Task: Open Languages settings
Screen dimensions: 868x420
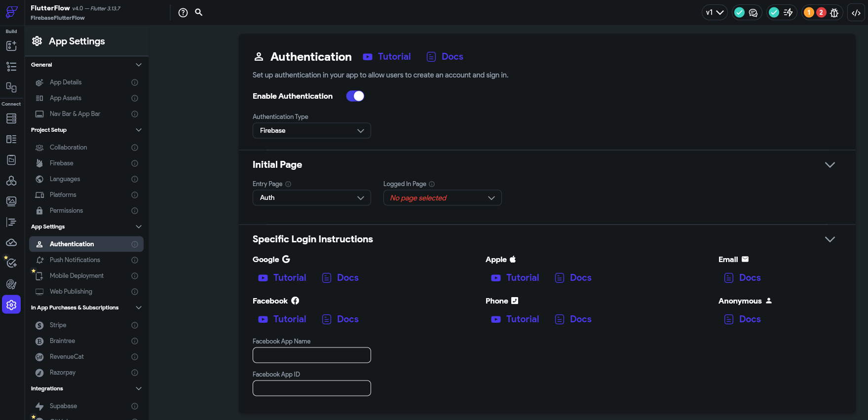Action: tap(86, 179)
